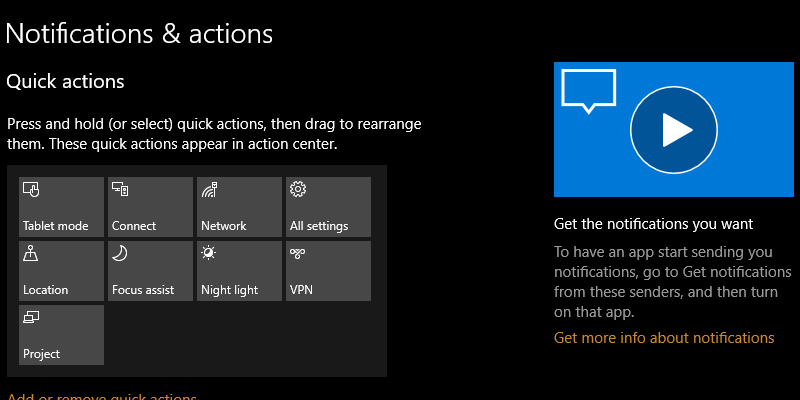Open Get more info about notifications link
This screenshot has height=400, width=800.
[x=664, y=338]
